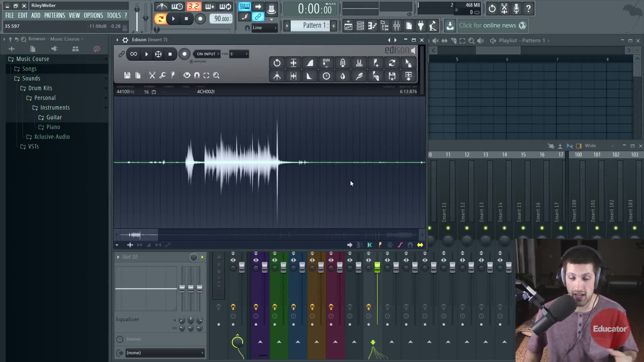Open Edison's time stretch clock tool
Viewport: 644px width, 362px height.
326,76
